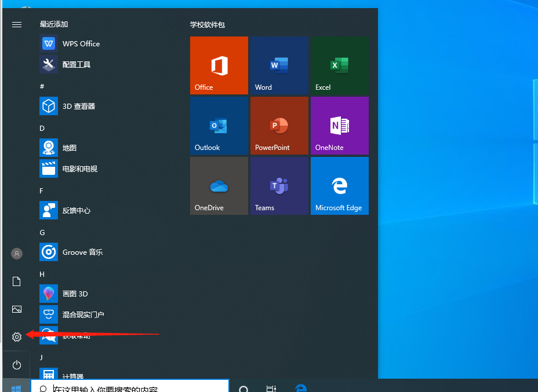Open Settings gear in the sidebar

pos(16,336)
